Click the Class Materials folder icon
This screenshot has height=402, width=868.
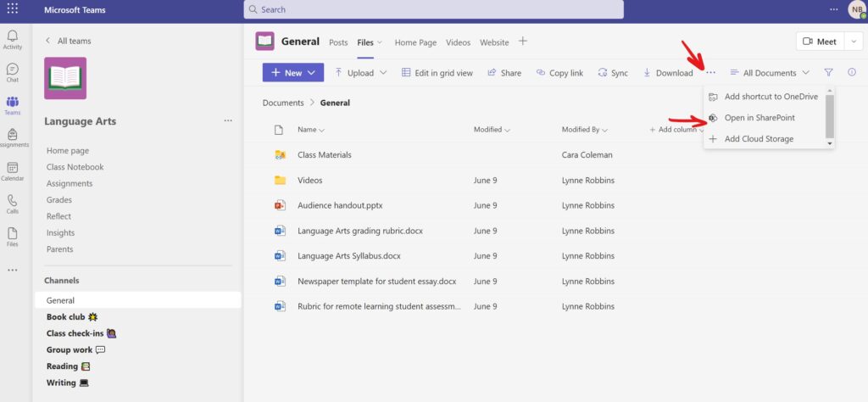280,155
